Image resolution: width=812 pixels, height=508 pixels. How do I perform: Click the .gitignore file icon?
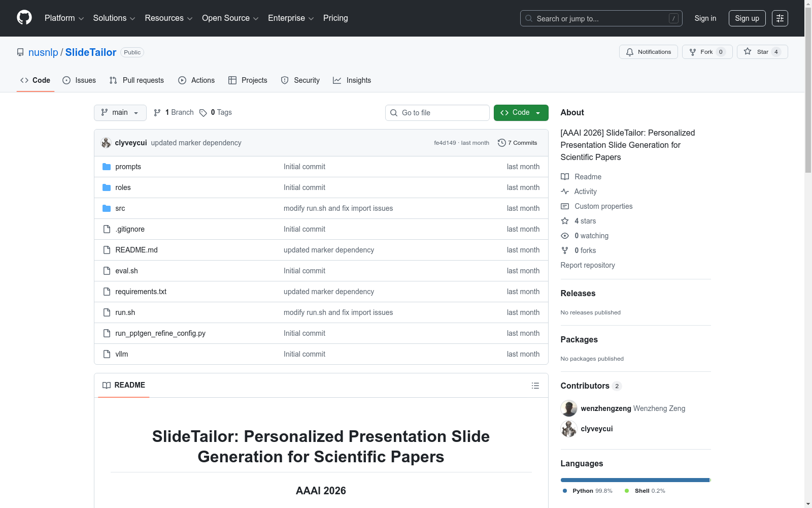point(107,229)
